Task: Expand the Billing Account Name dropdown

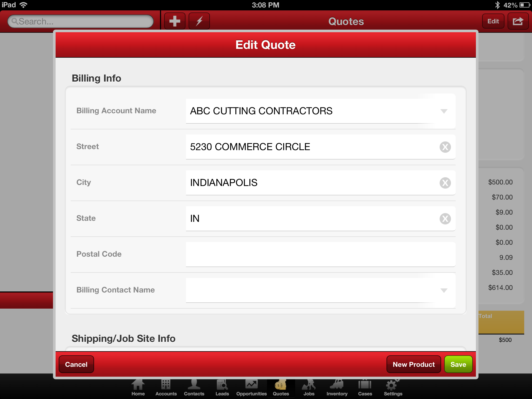Action: tap(444, 111)
